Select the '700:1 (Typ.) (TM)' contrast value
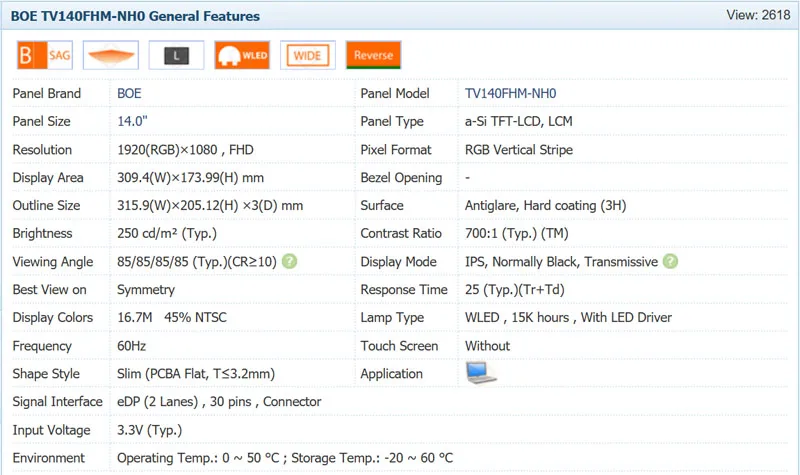800x475 pixels. click(516, 233)
